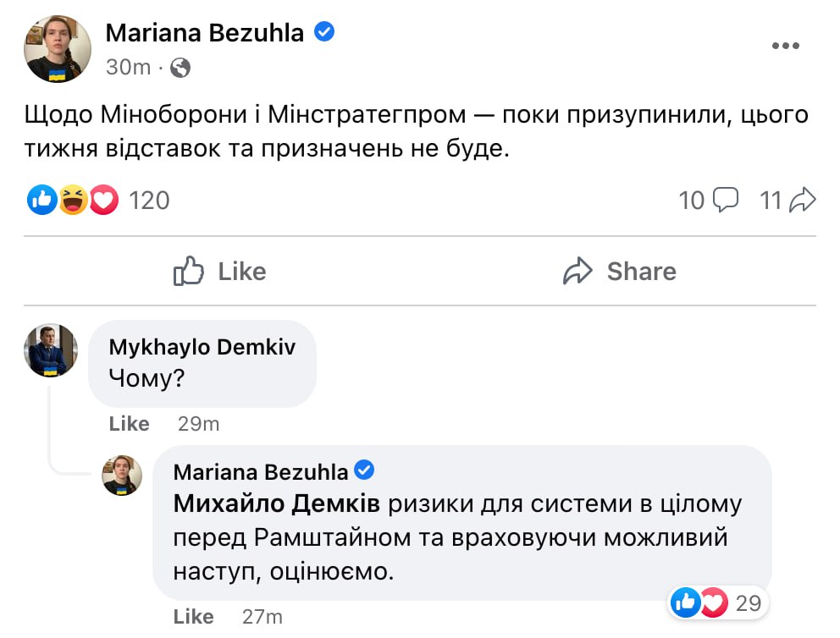The image size is (840, 638).
Task: Click the globe public audience icon
Action: coord(180,68)
